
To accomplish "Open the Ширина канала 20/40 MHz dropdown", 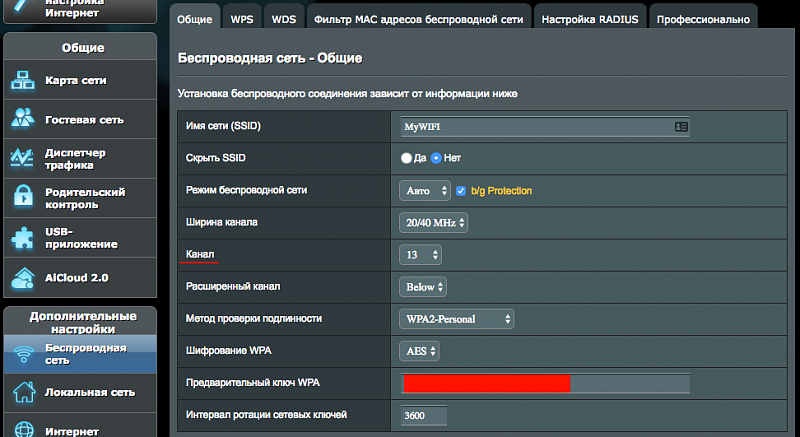I will coord(434,223).
